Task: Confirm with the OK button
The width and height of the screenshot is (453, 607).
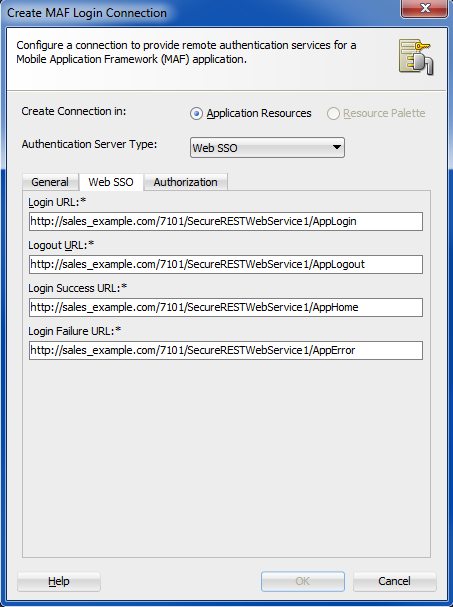Action: click(x=303, y=581)
